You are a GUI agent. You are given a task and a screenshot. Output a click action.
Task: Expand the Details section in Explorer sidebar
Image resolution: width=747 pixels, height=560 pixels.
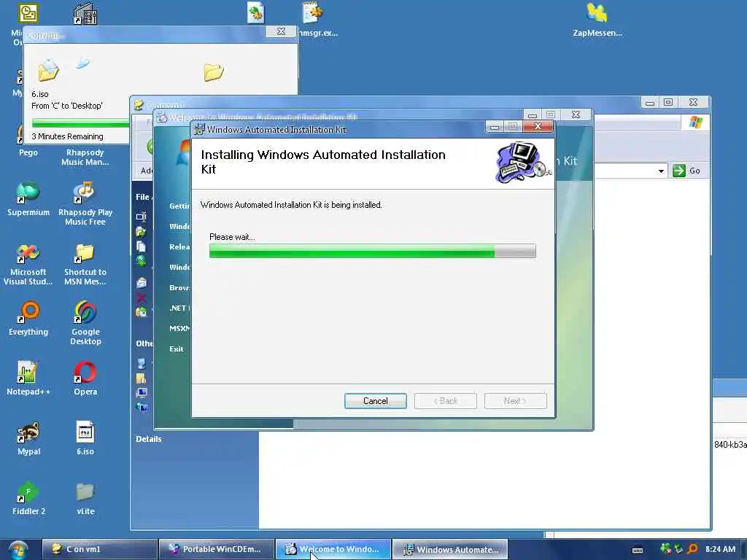tap(149, 439)
